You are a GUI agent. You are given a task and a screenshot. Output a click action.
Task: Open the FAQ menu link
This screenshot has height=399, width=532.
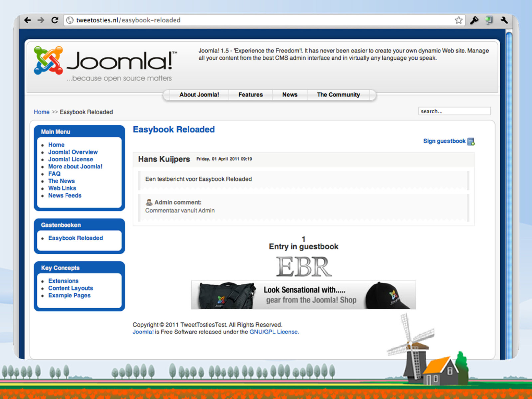point(54,174)
